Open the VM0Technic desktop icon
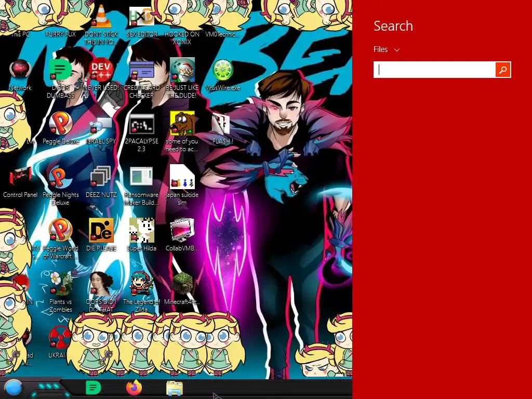The width and height of the screenshot is (532, 399). pyautogui.click(x=222, y=34)
